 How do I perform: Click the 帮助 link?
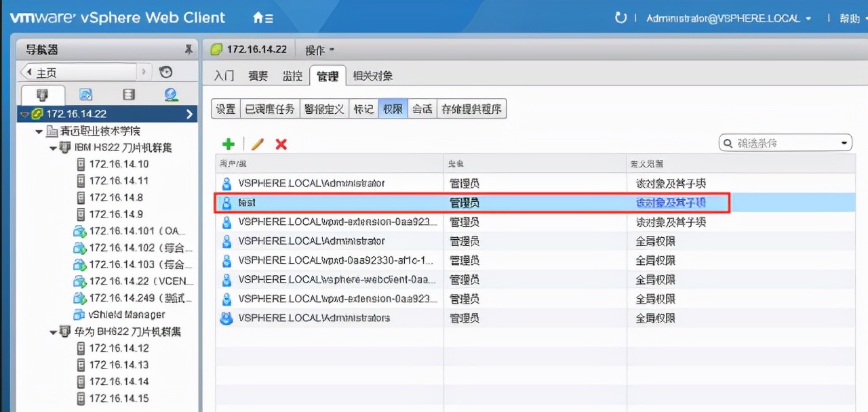coord(850,18)
